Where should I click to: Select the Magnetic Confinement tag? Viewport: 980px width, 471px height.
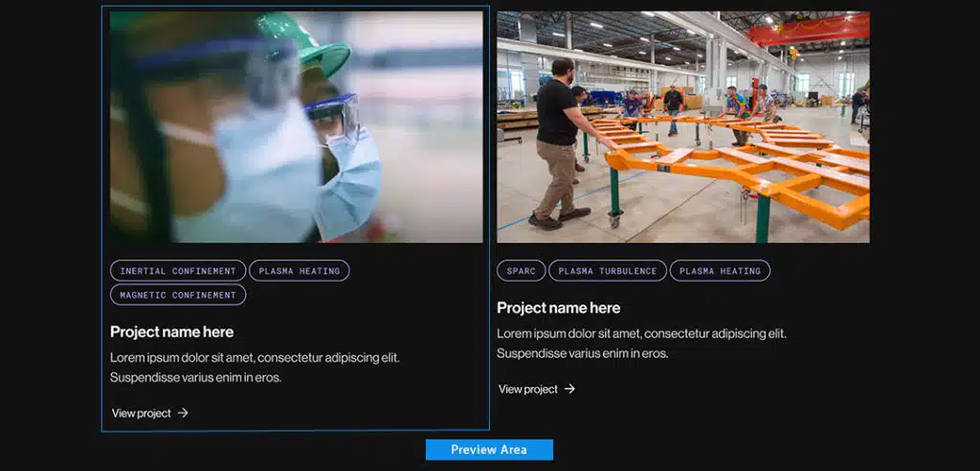click(x=178, y=295)
